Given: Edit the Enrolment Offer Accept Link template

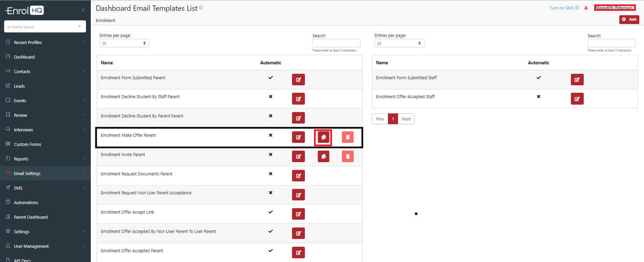Looking at the screenshot, I should [x=298, y=214].
